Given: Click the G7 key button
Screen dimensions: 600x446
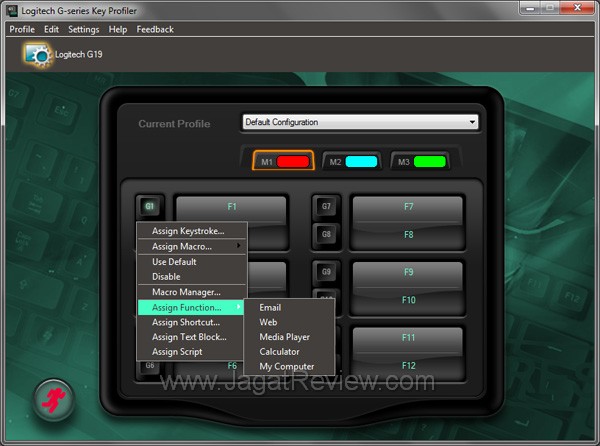Looking at the screenshot, I should [326, 207].
